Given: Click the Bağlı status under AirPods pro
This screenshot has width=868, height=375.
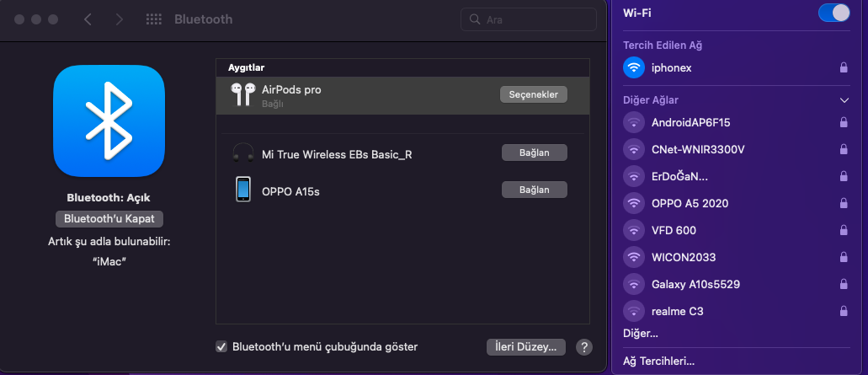Looking at the screenshot, I should pyautogui.click(x=273, y=104).
